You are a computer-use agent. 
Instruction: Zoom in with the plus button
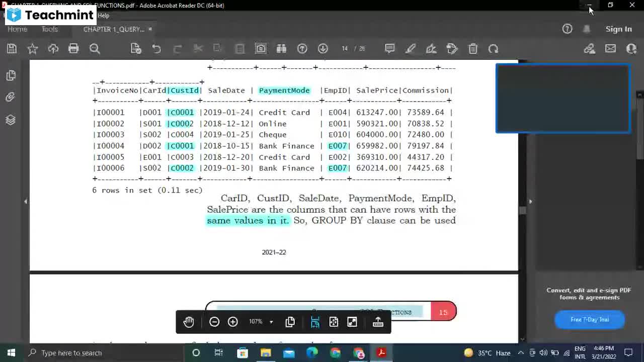[232, 322]
